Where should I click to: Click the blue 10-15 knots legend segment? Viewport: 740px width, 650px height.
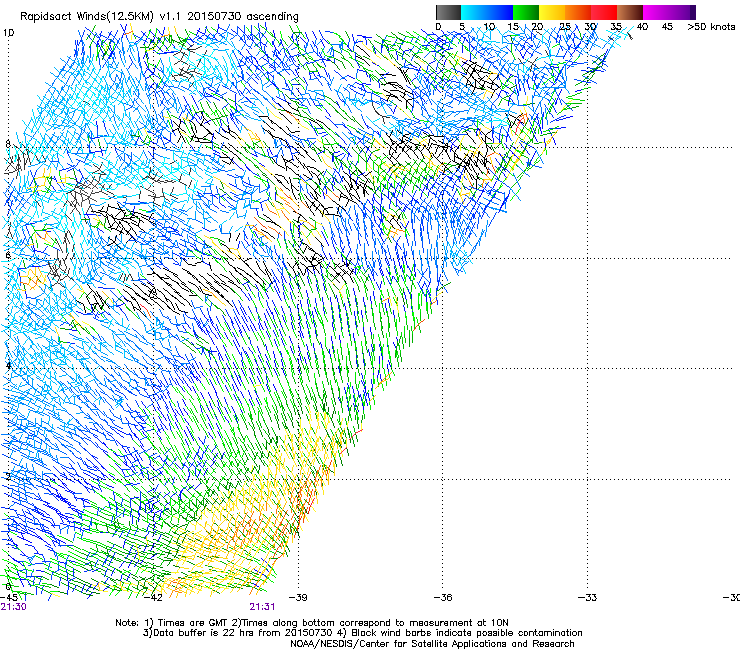(500, 12)
